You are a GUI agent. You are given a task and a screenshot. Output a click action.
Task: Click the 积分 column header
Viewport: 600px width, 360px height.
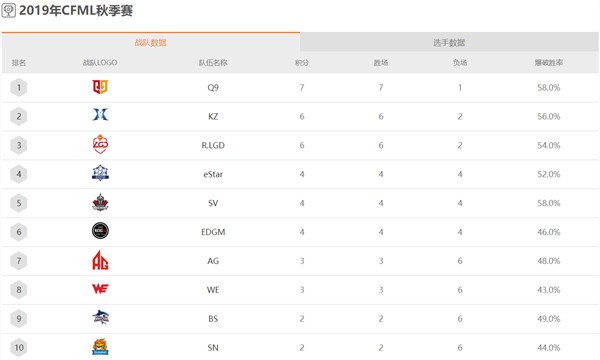coord(302,62)
